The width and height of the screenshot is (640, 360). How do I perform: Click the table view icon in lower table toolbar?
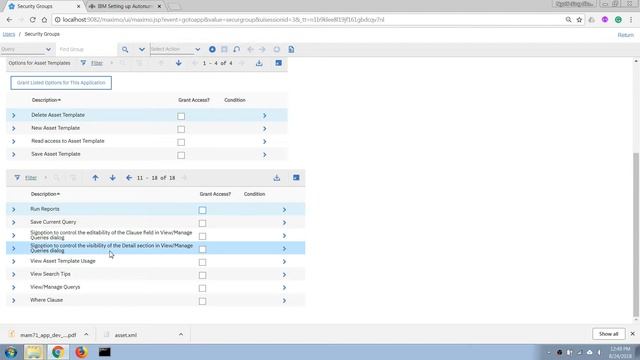click(296, 178)
